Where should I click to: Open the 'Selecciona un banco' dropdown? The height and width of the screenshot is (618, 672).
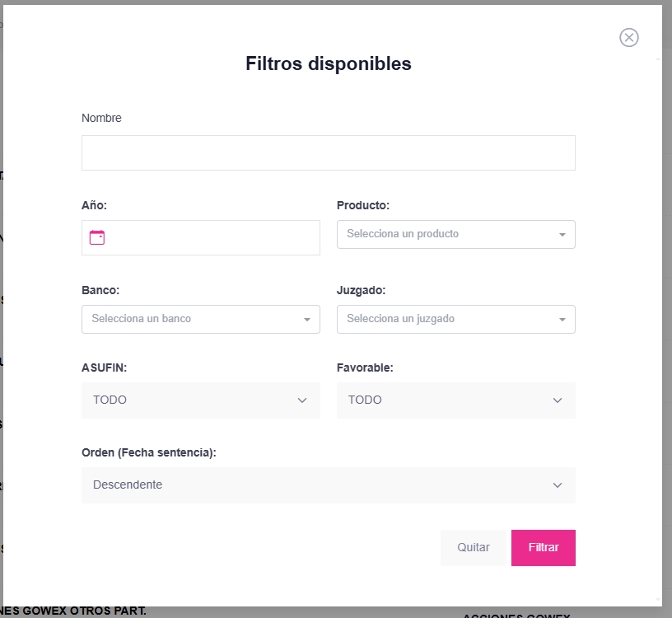[x=189, y=319]
